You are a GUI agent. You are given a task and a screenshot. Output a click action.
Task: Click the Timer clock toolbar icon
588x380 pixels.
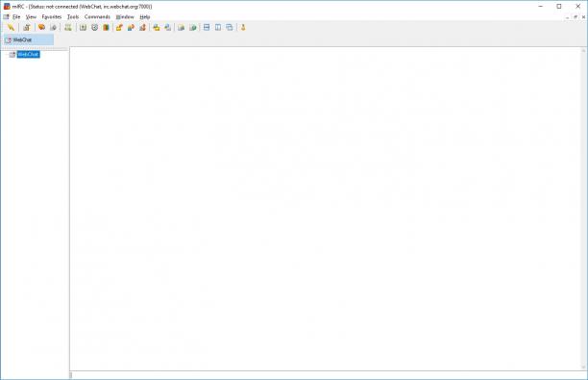point(94,27)
